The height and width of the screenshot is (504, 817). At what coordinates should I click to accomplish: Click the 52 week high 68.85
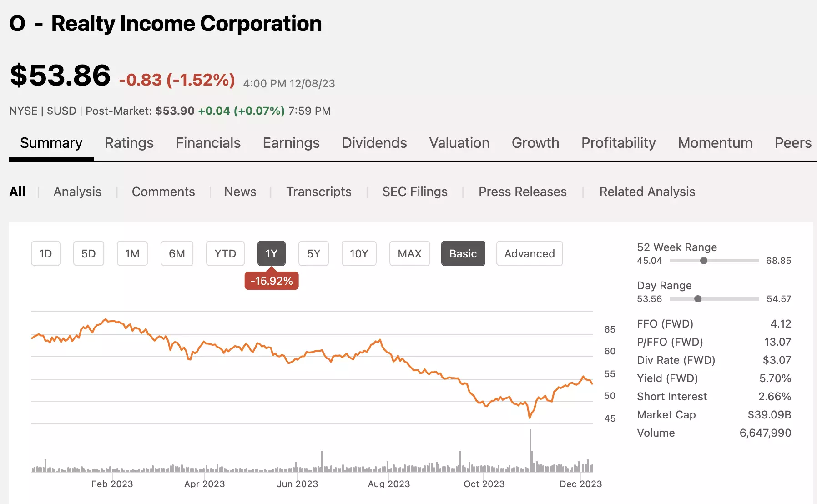point(778,261)
